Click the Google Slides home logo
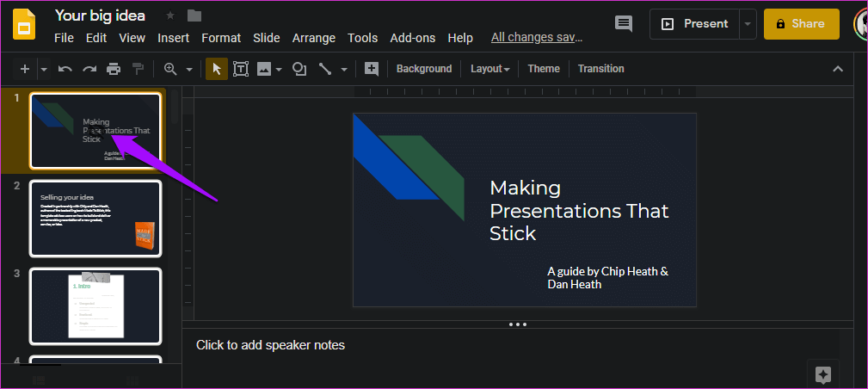 click(24, 24)
